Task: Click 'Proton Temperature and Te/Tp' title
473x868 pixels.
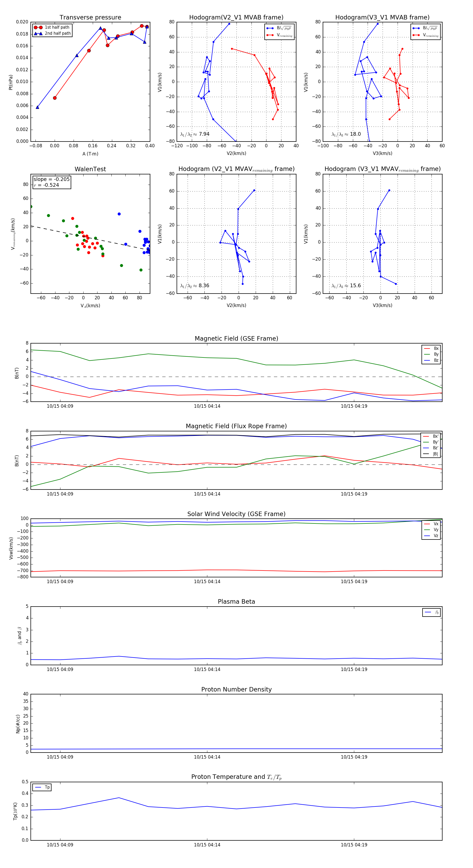Action: pyautogui.click(x=236, y=777)
